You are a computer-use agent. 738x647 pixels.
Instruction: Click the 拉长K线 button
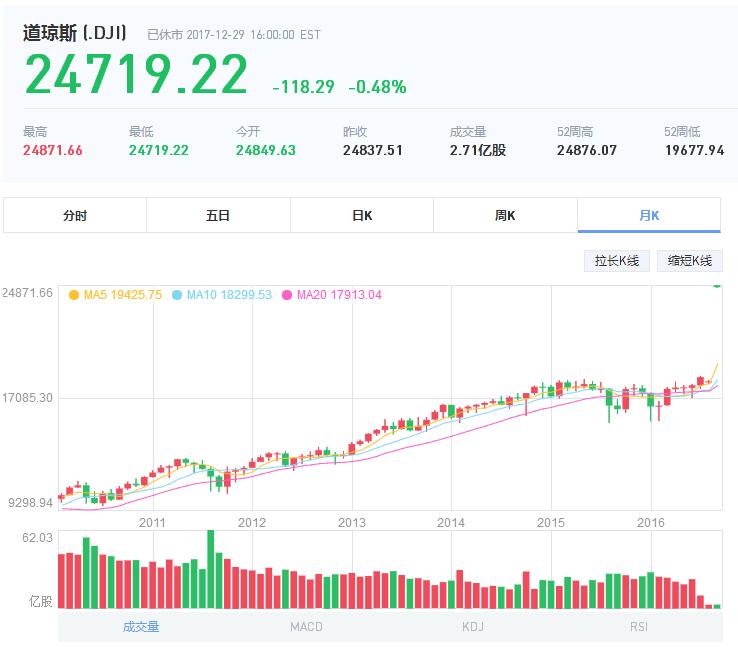pos(617,260)
